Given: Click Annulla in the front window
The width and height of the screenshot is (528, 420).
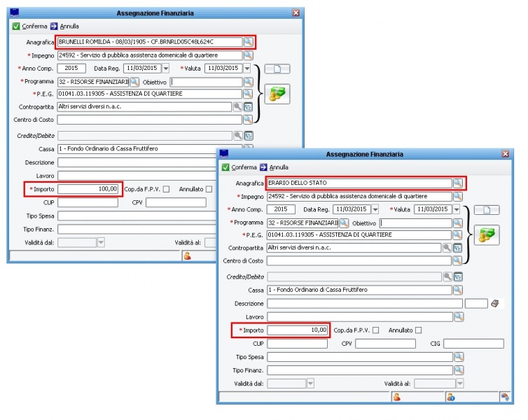Looking at the screenshot, I should click(x=274, y=167).
